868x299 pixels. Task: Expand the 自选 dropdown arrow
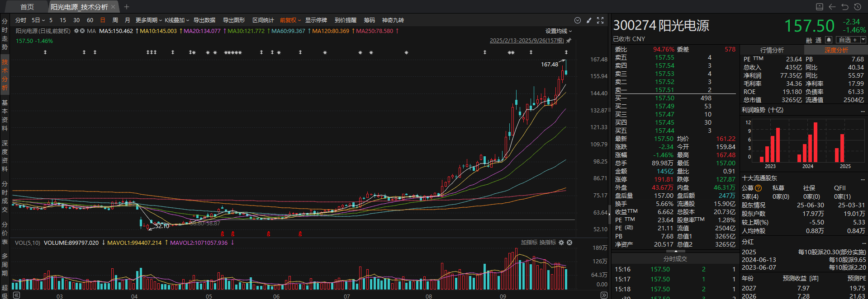(863, 40)
